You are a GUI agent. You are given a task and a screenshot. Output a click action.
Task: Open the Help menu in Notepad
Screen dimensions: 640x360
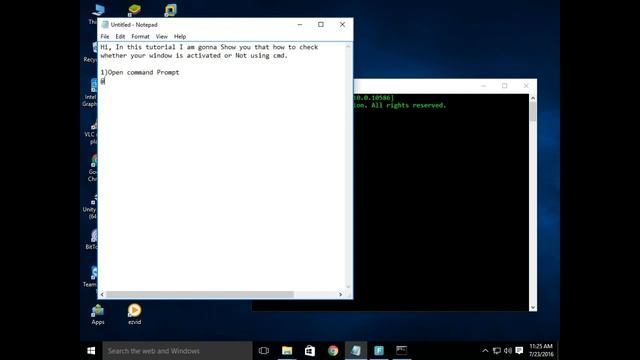click(180, 36)
